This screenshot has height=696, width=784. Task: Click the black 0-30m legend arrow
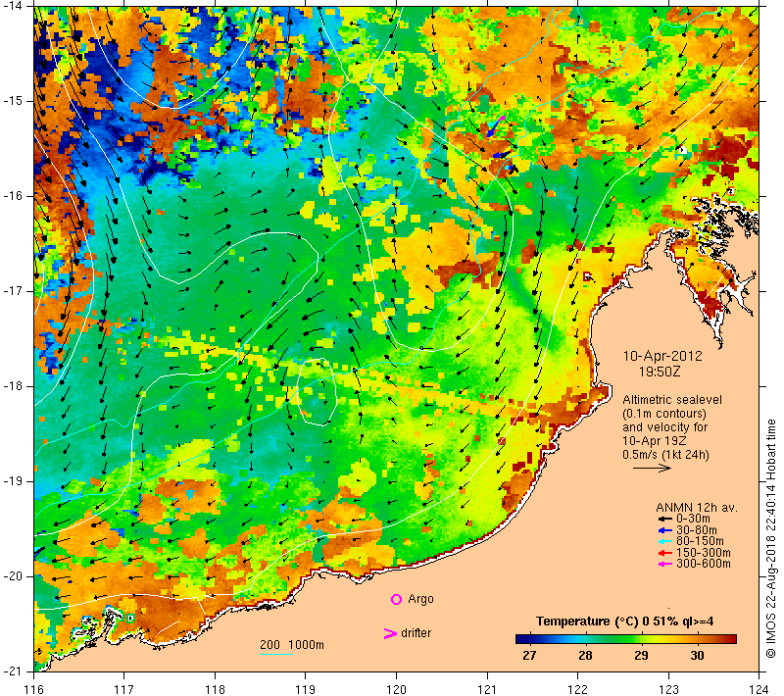point(664,519)
